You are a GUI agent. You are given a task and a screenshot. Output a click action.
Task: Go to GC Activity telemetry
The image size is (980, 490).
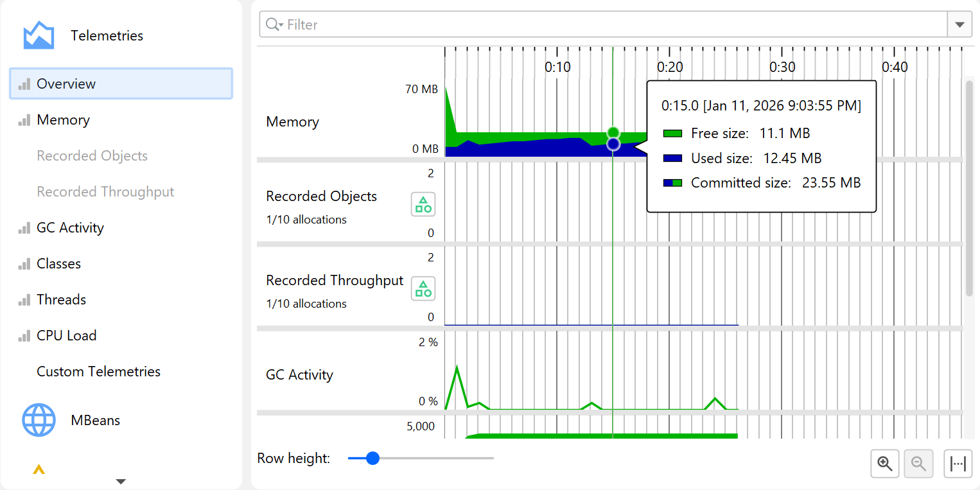pos(70,228)
